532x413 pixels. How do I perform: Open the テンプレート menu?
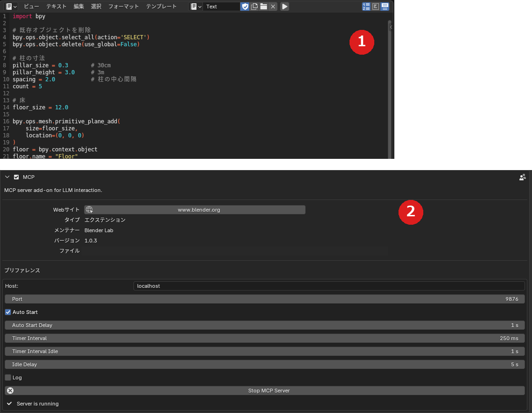(x=161, y=7)
